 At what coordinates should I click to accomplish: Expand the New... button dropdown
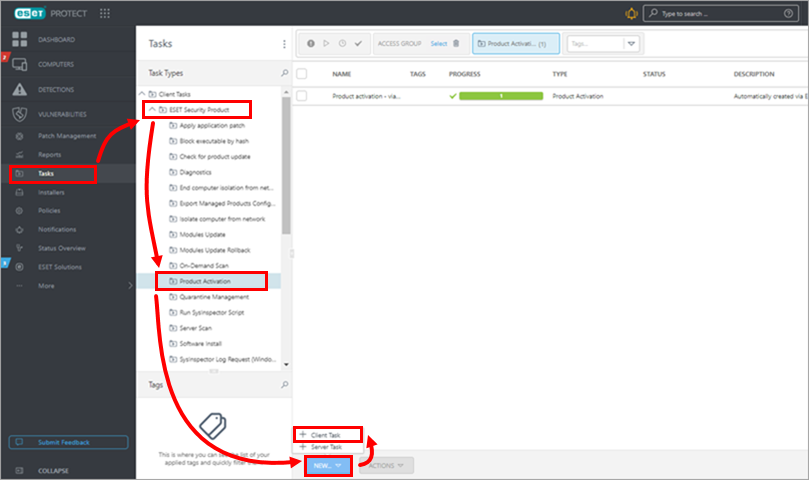coord(340,466)
